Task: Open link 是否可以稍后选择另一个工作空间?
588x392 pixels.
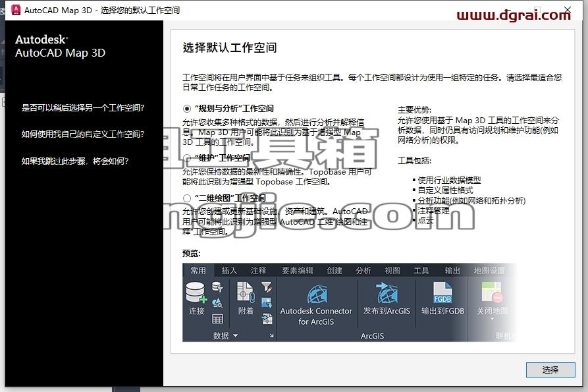Action: click(83, 108)
